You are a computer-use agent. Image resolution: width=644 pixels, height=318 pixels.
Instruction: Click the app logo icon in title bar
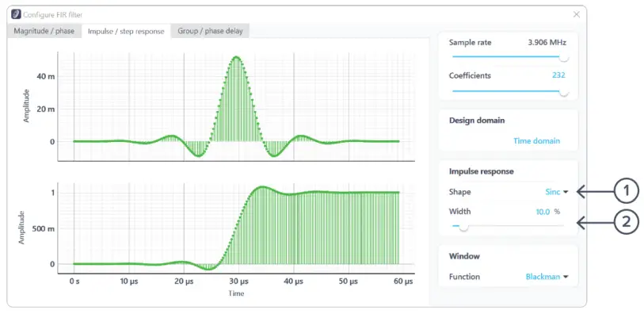click(x=16, y=14)
